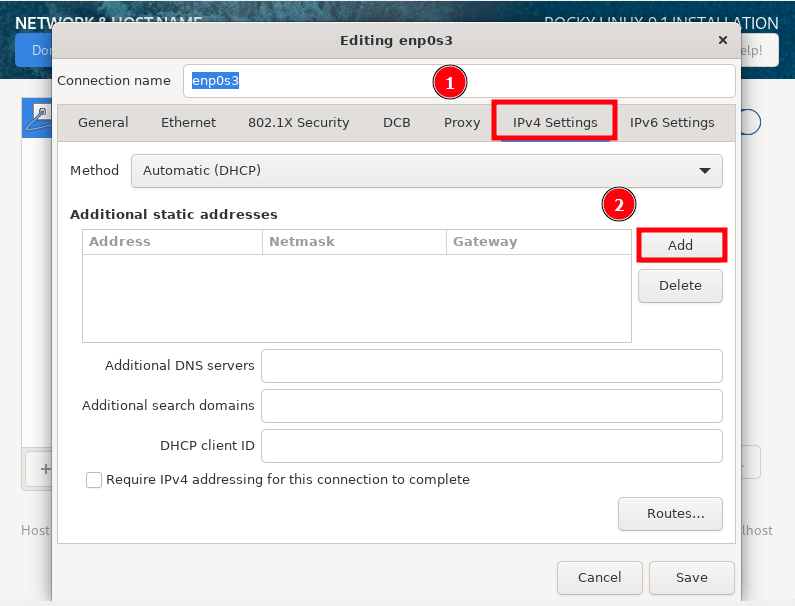Go to the DCB tab
795x606 pixels.
pyautogui.click(x=396, y=123)
